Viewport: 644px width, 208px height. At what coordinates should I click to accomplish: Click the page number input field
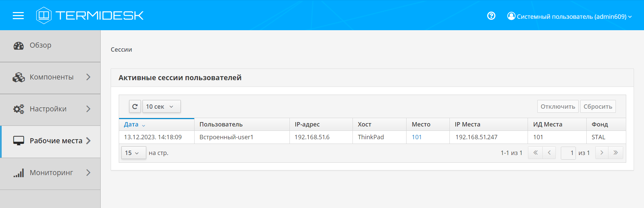568,153
